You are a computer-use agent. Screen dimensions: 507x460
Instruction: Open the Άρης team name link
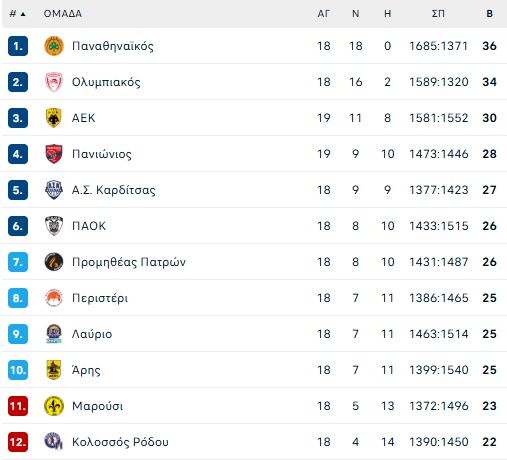86,370
